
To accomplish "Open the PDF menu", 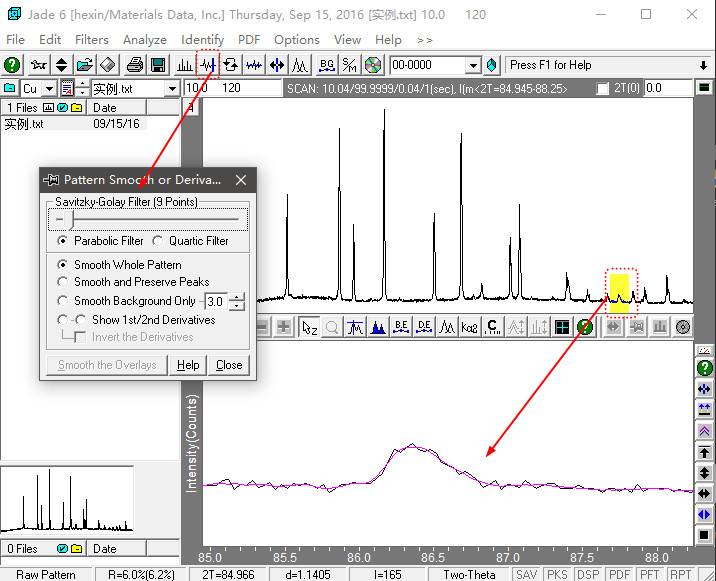I will (249, 40).
